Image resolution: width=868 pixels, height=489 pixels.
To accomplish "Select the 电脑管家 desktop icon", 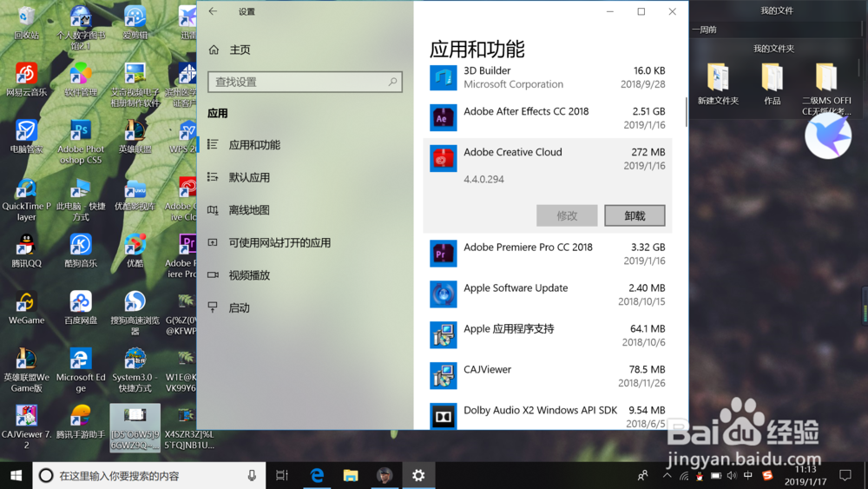I will pyautogui.click(x=26, y=136).
